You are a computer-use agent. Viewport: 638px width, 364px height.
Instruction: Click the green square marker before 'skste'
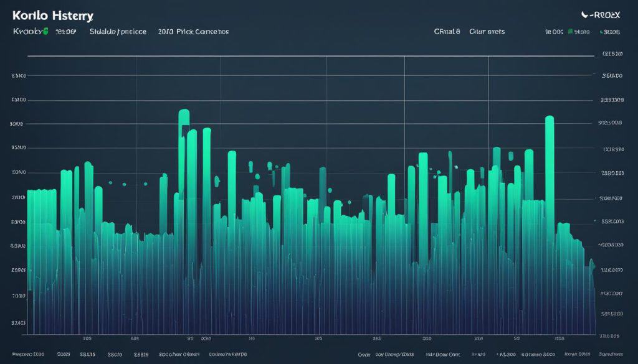coord(570,31)
